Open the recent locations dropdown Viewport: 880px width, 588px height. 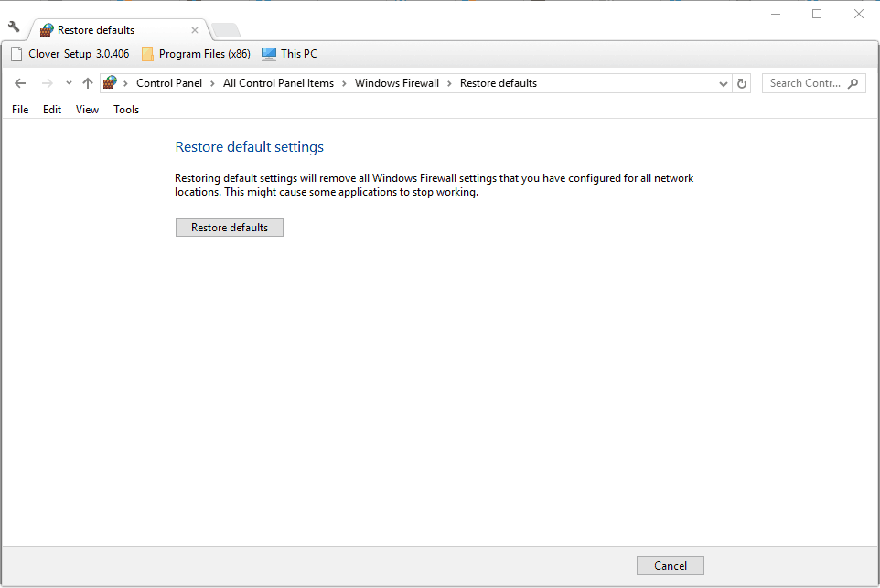pos(69,83)
